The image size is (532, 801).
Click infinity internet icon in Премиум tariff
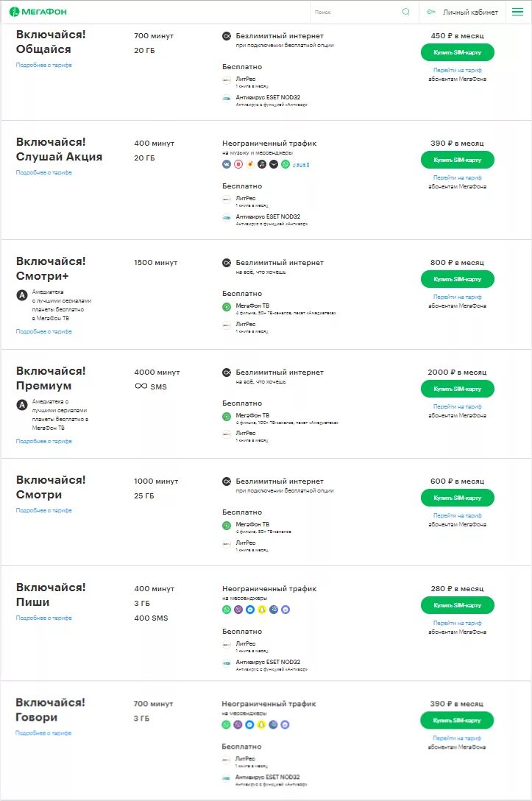[x=227, y=373]
